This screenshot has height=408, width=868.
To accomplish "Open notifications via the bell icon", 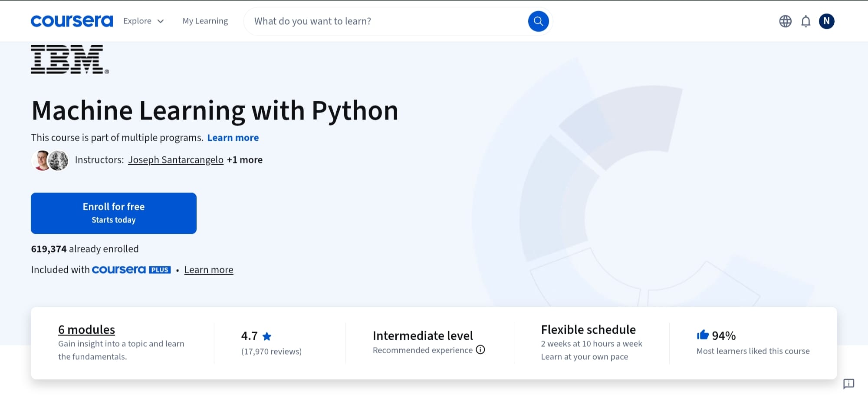I will 806,21.
